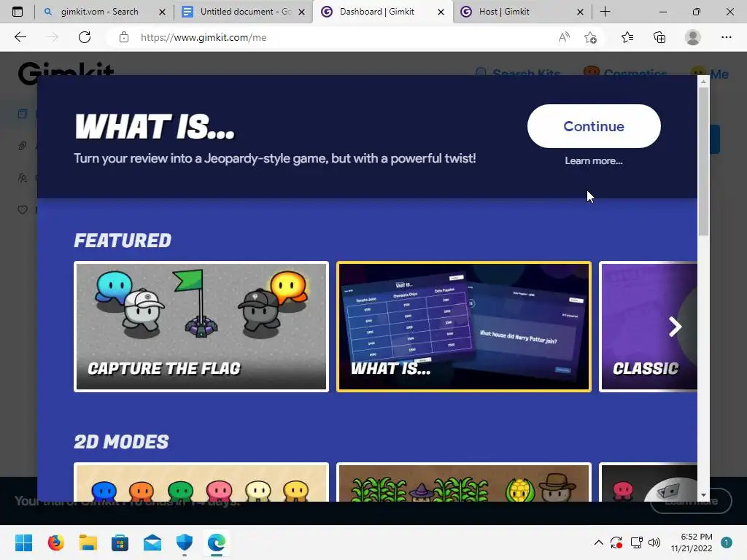Close the Untitled document tab
Screen dimensions: 747x560
(301, 12)
